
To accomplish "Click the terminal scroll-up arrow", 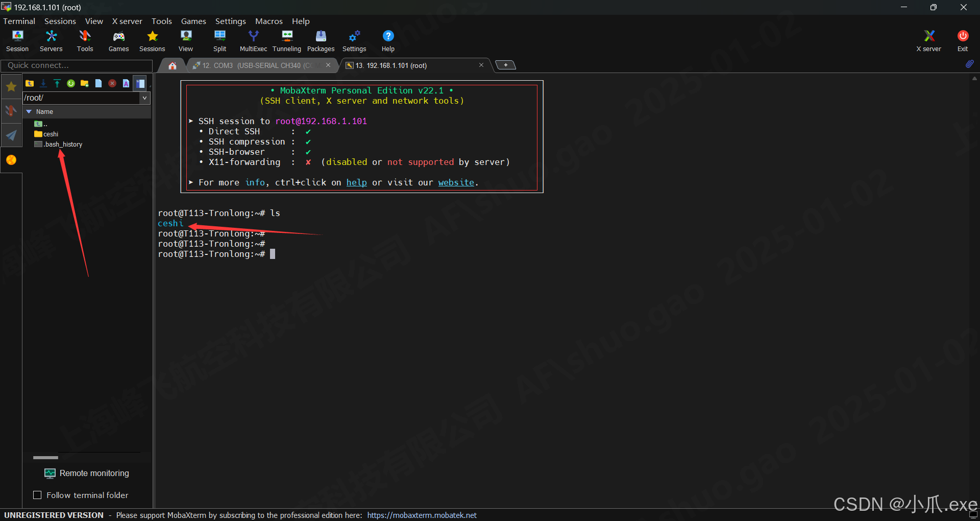I will 974,79.
